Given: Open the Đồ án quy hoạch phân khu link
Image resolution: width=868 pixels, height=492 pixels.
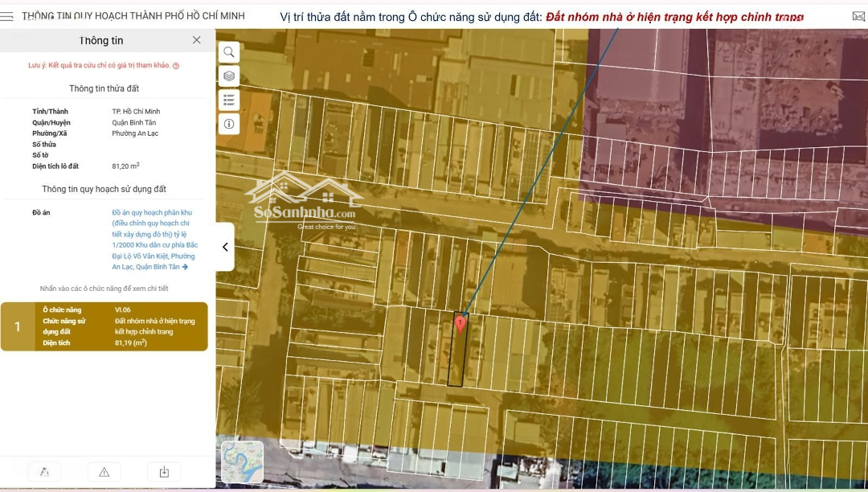Looking at the screenshot, I should click(154, 240).
